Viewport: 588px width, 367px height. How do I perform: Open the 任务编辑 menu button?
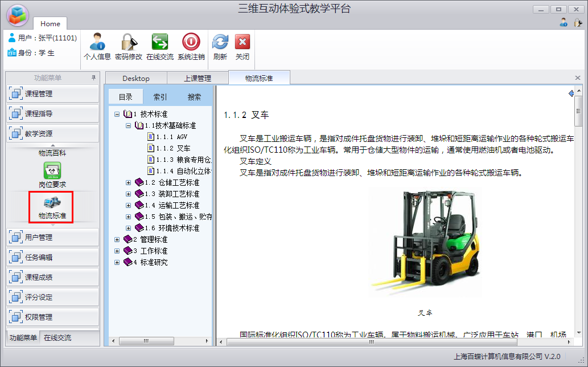tap(52, 257)
